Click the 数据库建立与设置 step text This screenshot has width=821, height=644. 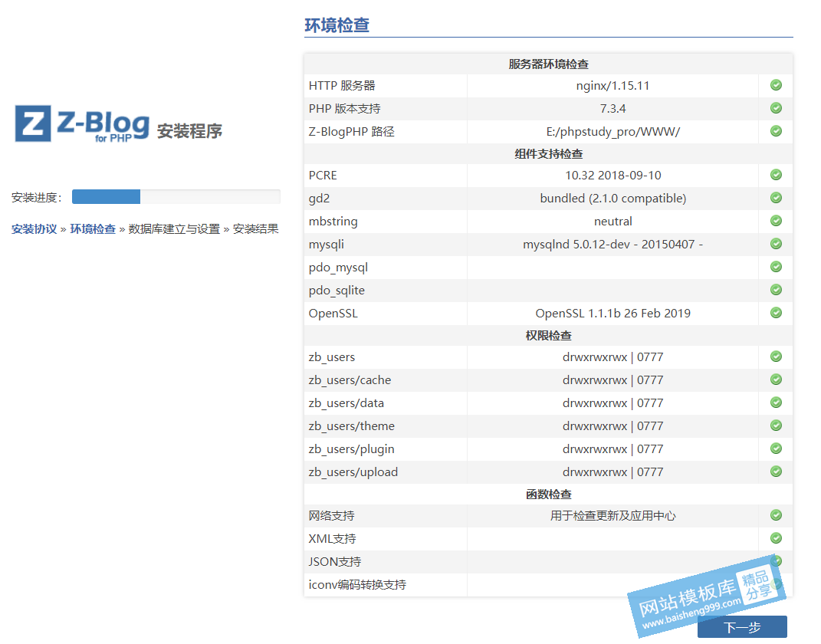[x=174, y=228]
